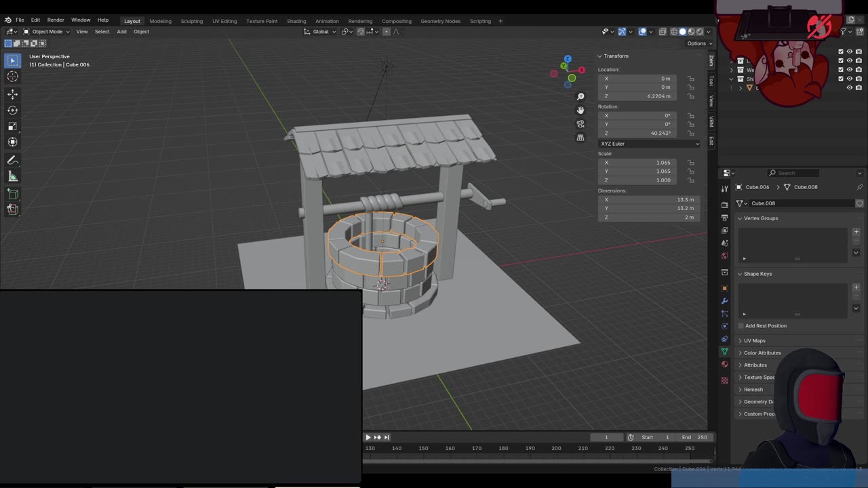868x488 pixels.
Task: Open Global transform orientation dropdown
Action: pos(319,31)
